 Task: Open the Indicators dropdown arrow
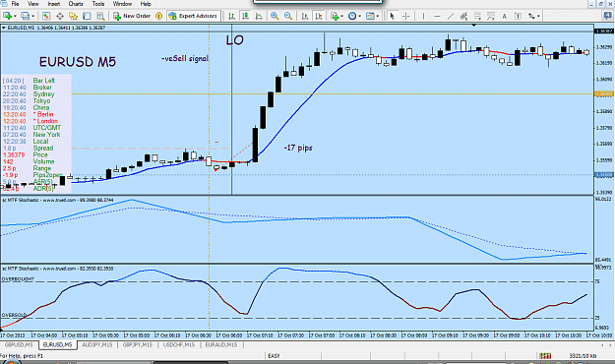tap(342, 16)
